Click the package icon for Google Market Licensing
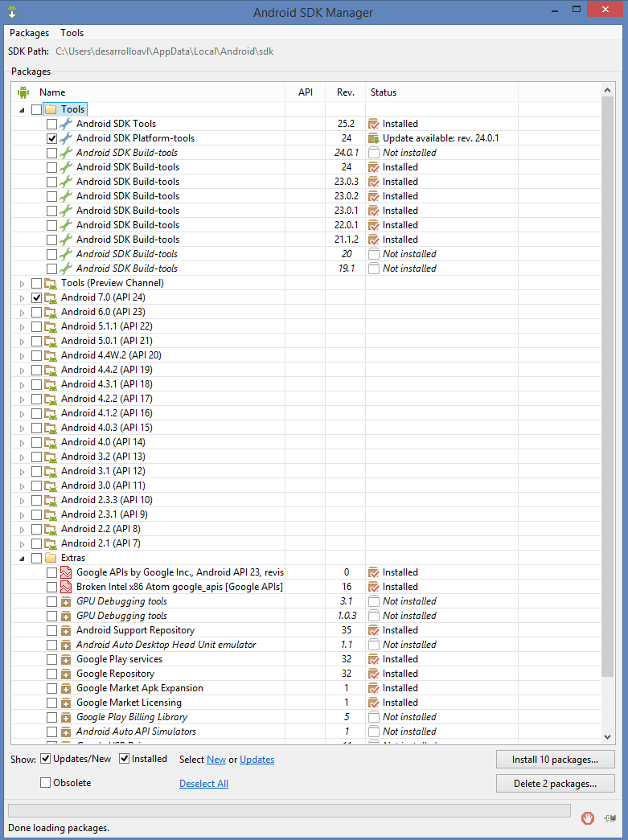 pos(66,703)
